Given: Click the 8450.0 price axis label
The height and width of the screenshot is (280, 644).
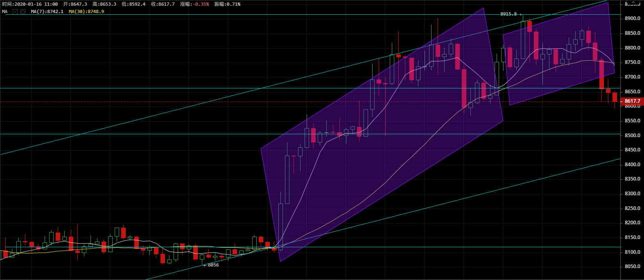Looking at the screenshot, I should tap(633, 150).
